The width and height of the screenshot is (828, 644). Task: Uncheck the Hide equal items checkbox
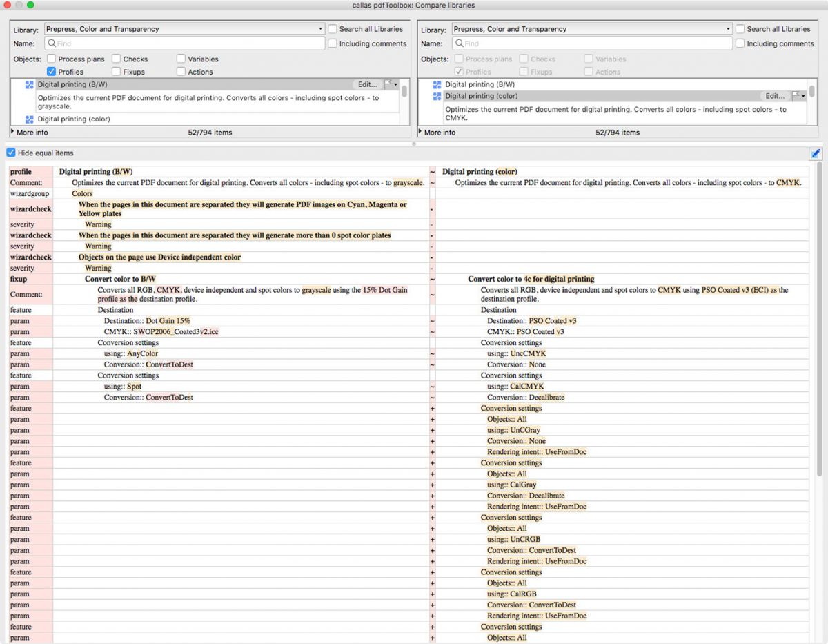[x=11, y=153]
